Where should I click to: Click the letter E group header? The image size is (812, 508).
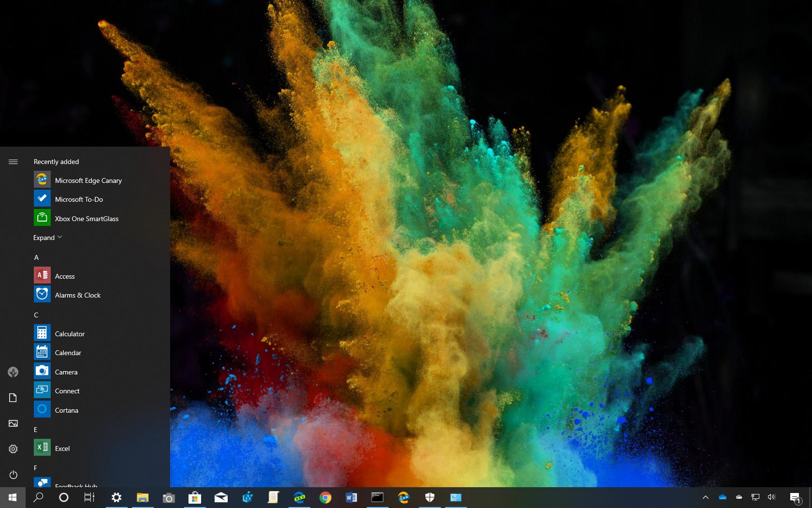coord(36,430)
